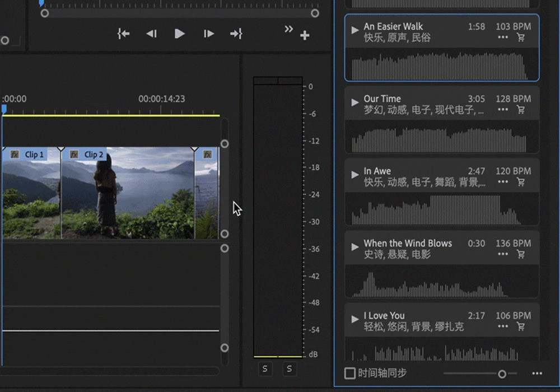
Task: Enable the 时间轴同步 checkbox
Action: point(350,373)
